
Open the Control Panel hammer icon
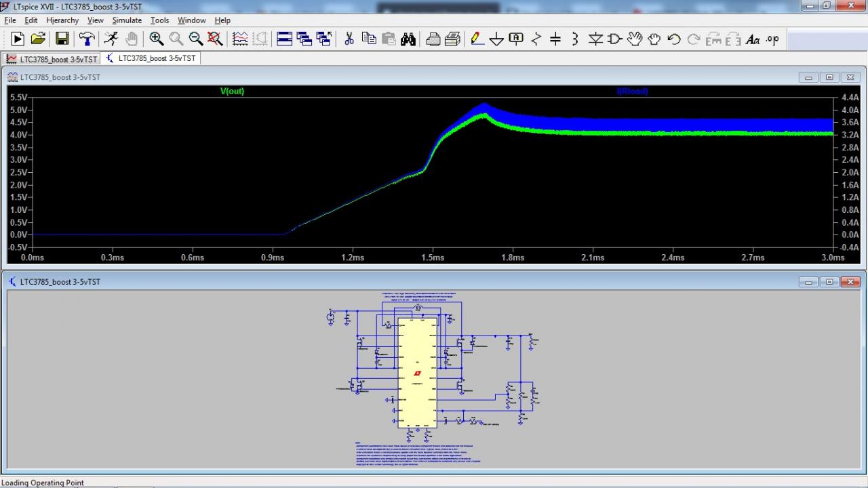pos(87,39)
